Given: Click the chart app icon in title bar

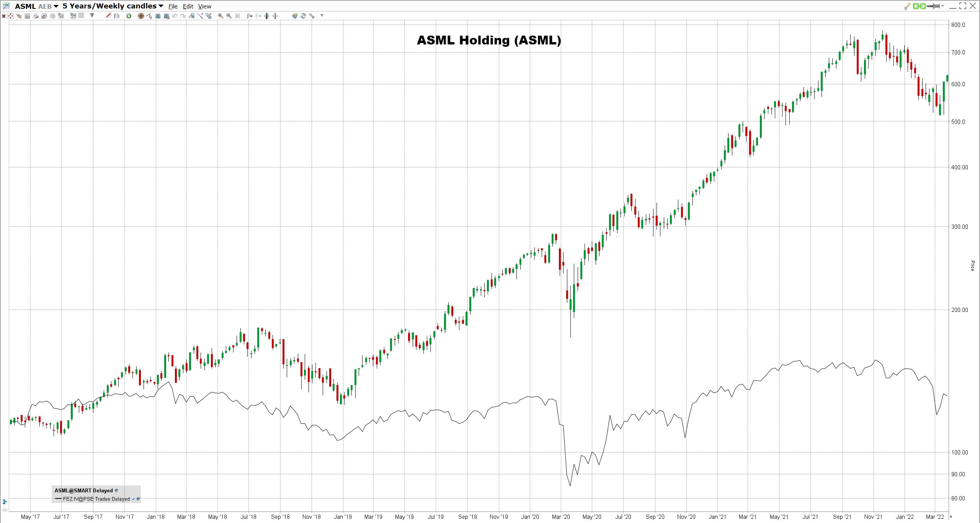Looking at the screenshot, I should pyautogui.click(x=6, y=6).
